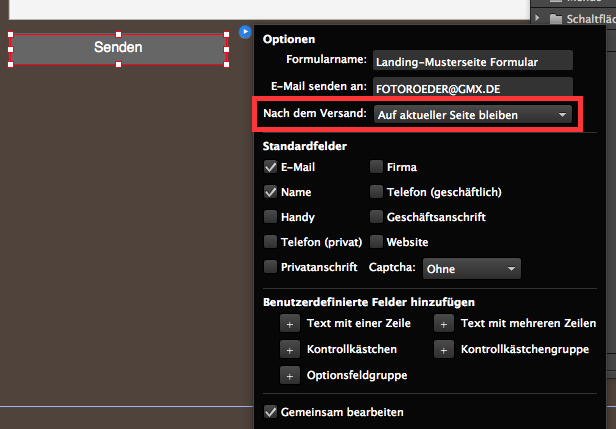Click the plus icon for Text mit mehreren Zeilen
This screenshot has width=616, height=429.
tap(444, 324)
